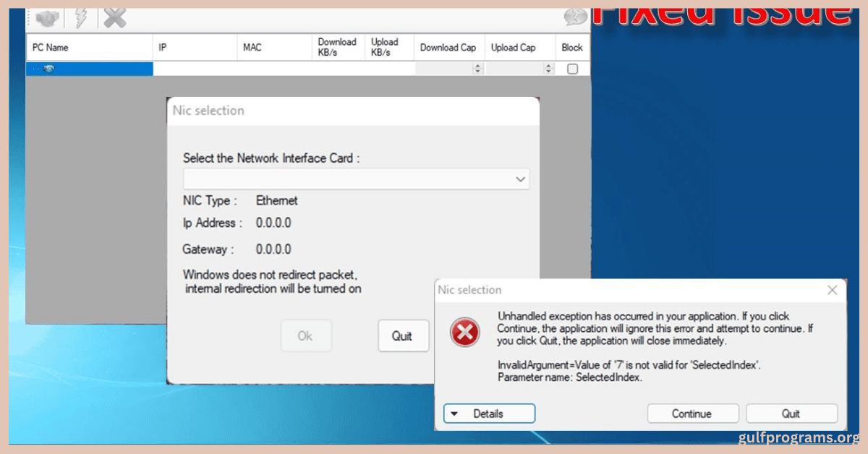
Task: Click the lightning bolt capture icon
Action: (x=81, y=18)
